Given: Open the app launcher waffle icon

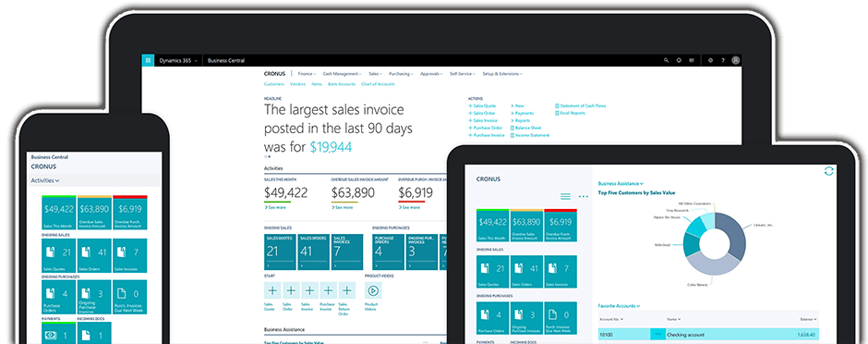Looking at the screenshot, I should click(147, 60).
